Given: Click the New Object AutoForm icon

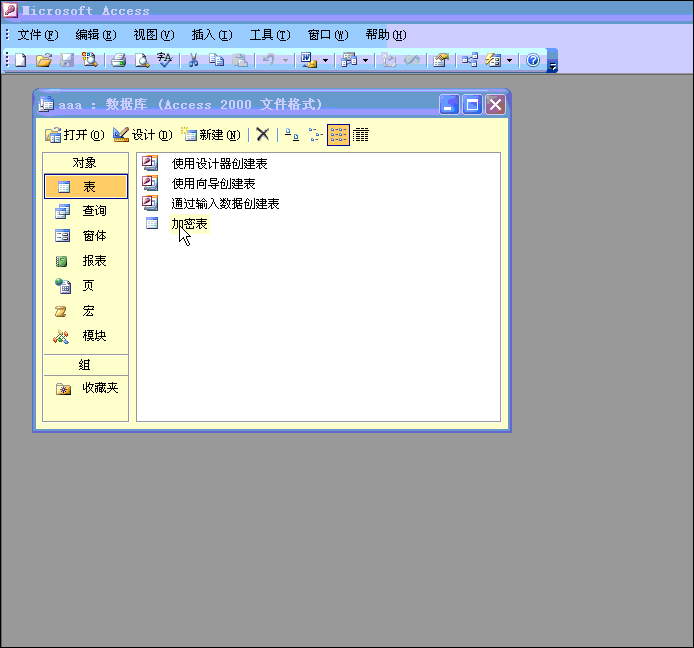Looking at the screenshot, I should 493,60.
